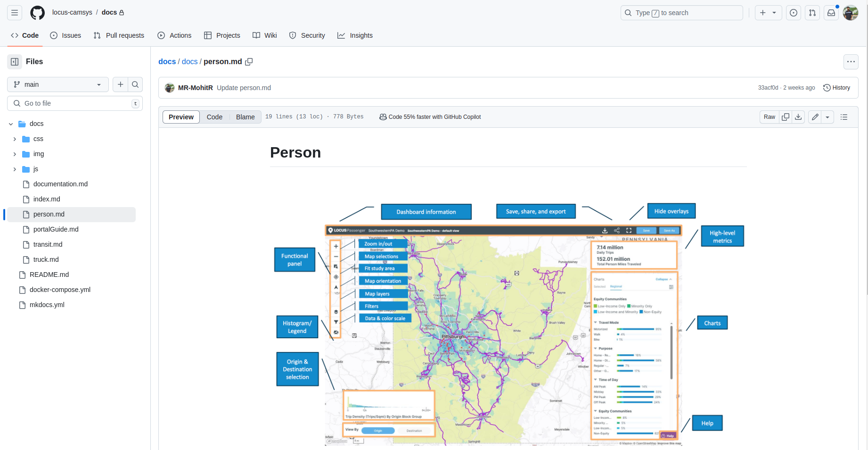Search files with the magnifier icon
The height and width of the screenshot is (450, 868).
[135, 84]
